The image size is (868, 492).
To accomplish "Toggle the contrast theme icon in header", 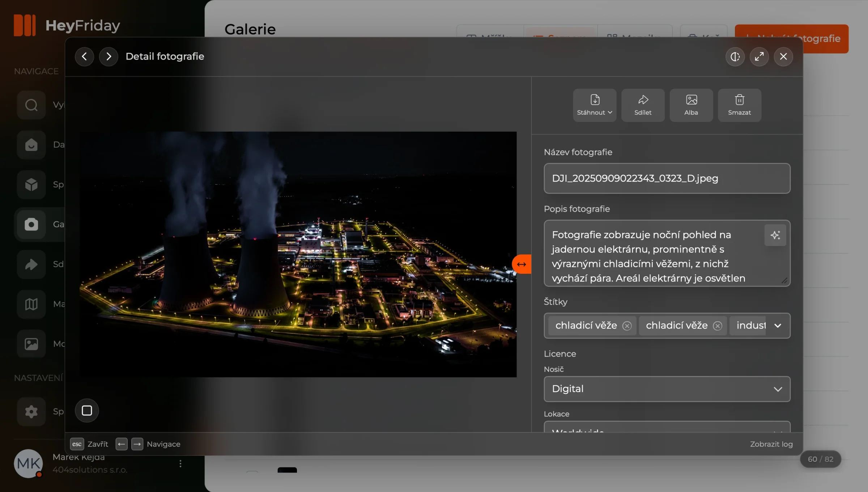I will tap(735, 56).
